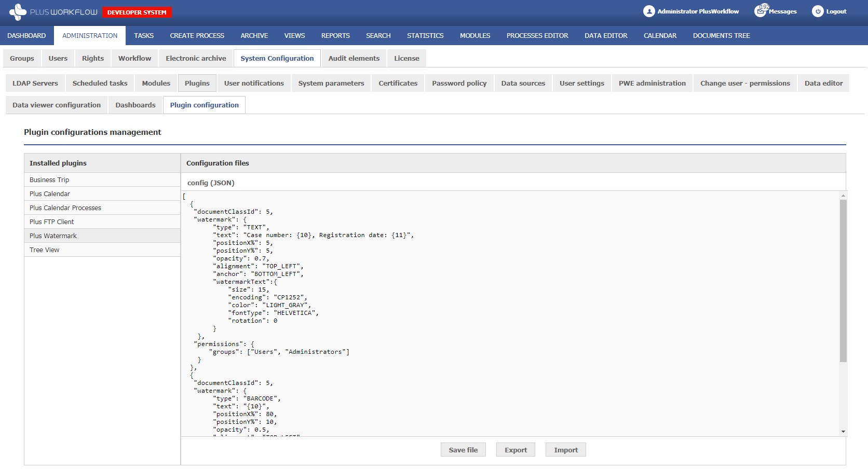The image size is (868, 469).
Task: Open the Processes Editor menu
Action: coord(537,36)
